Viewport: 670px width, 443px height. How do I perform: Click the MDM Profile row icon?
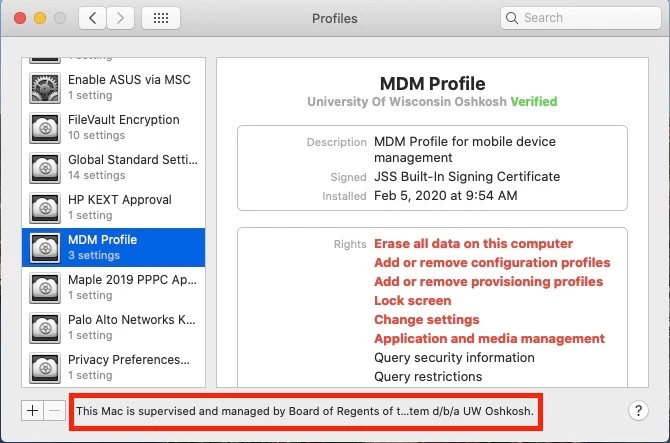[x=45, y=248]
